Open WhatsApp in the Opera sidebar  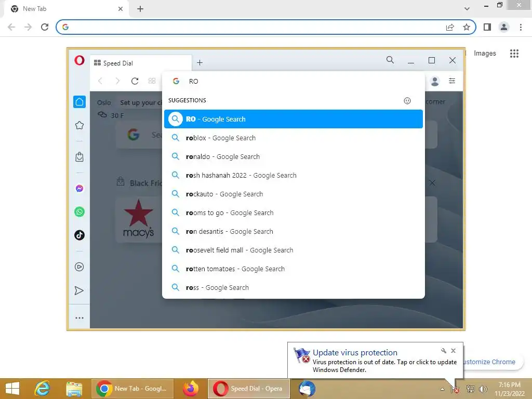pos(79,212)
